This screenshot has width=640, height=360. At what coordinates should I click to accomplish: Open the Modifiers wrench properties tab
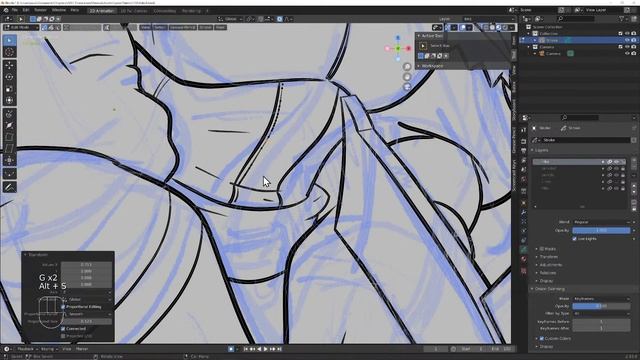[524, 212]
